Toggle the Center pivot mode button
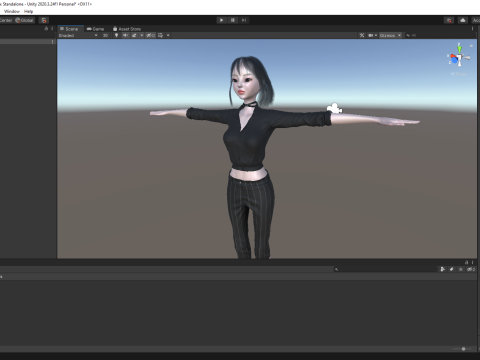The width and height of the screenshot is (480, 360). pos(6,20)
